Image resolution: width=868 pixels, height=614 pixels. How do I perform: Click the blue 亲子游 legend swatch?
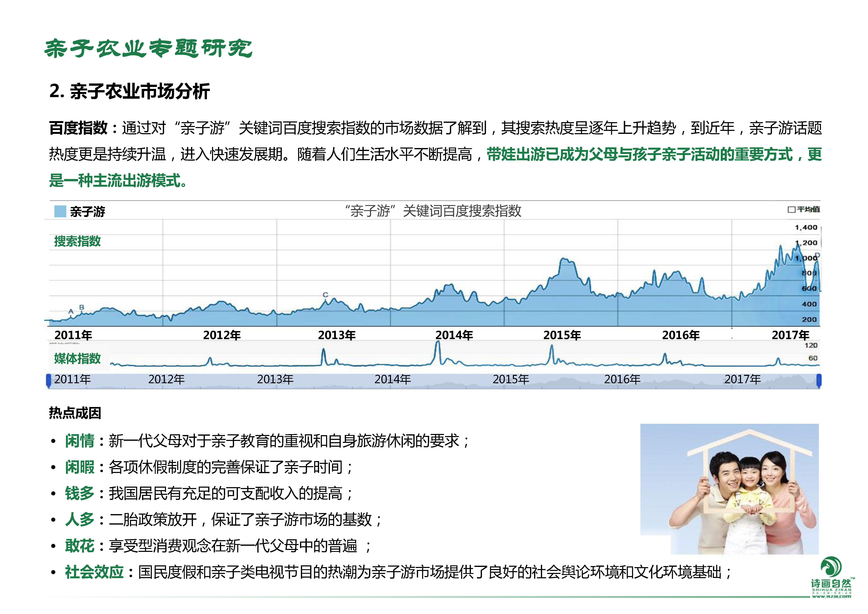[60, 211]
